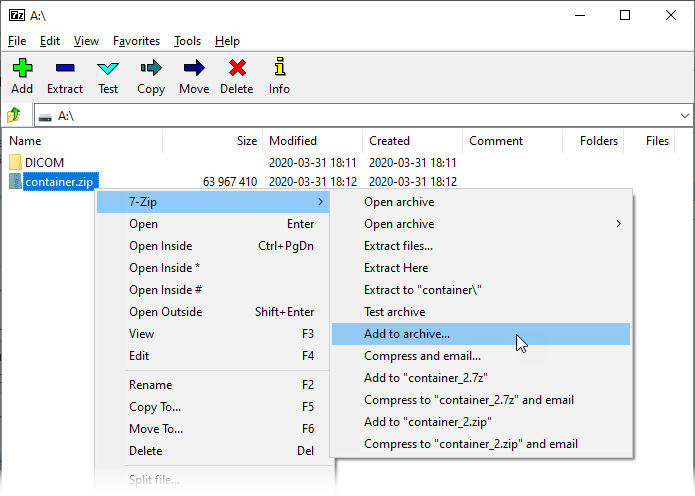The width and height of the screenshot is (695, 496).
Task: Choose Rename in the context menu
Action: 213,385
